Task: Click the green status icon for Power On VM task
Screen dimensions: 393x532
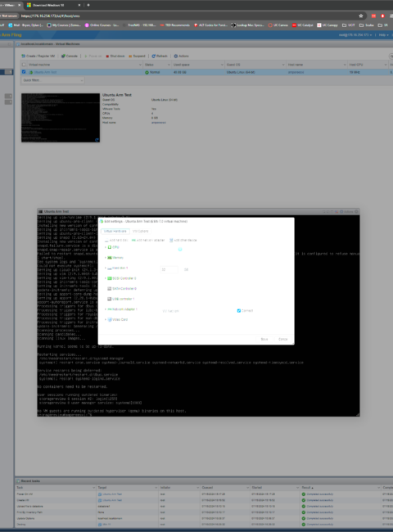Action: (304, 494)
